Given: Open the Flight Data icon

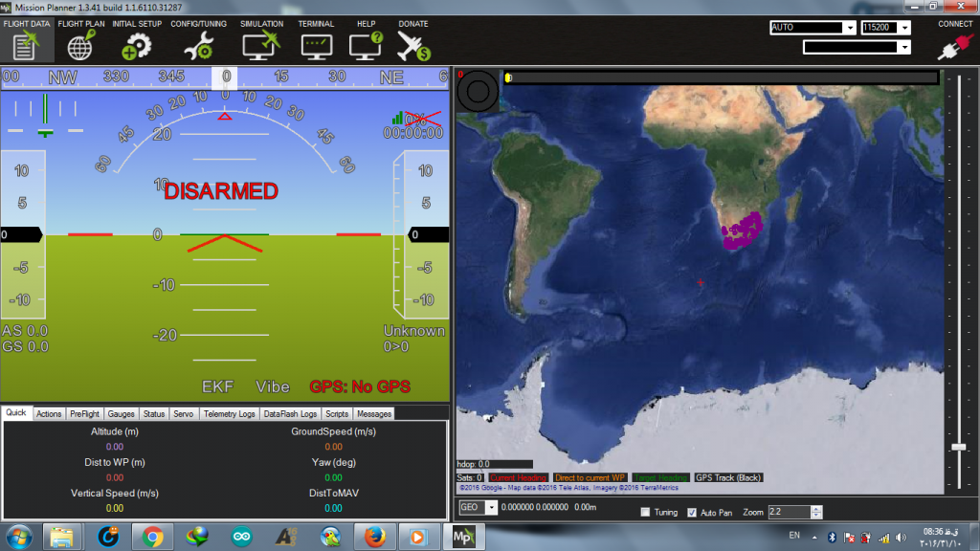Looking at the screenshot, I should [x=25, y=46].
